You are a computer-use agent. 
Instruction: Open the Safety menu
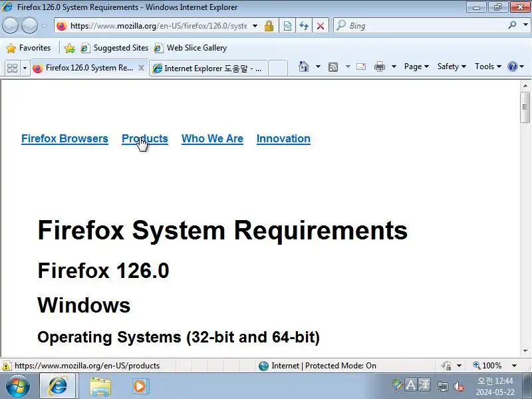point(452,66)
